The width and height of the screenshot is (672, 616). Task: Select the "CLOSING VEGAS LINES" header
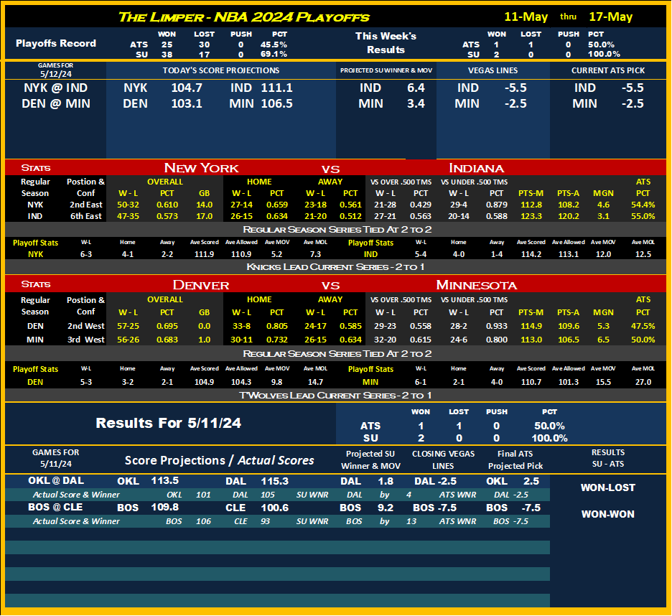443,460
